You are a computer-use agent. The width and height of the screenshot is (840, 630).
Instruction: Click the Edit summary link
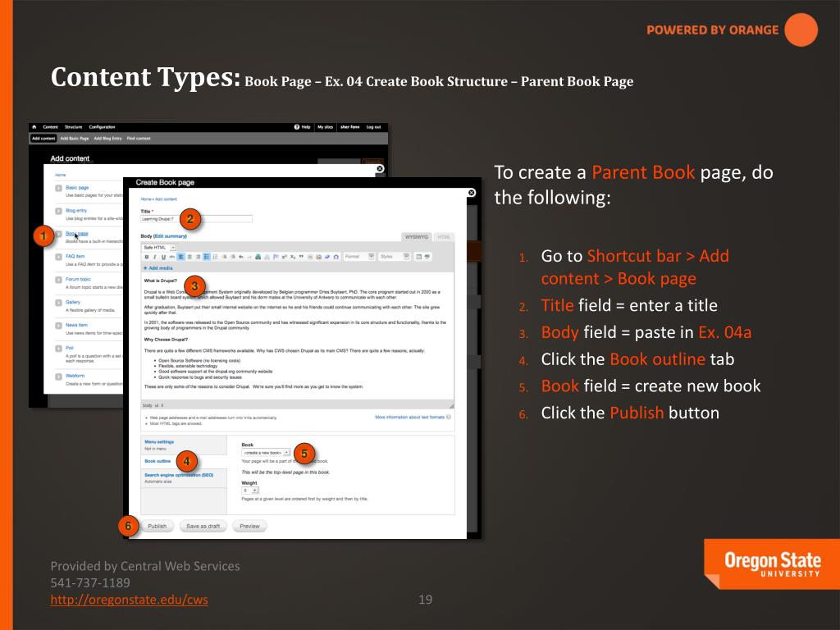tap(170, 236)
